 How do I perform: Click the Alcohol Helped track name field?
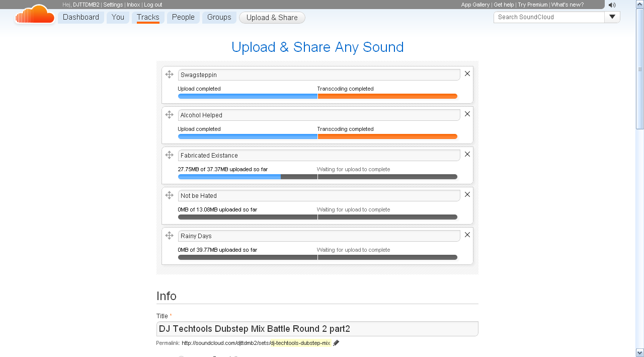(319, 115)
